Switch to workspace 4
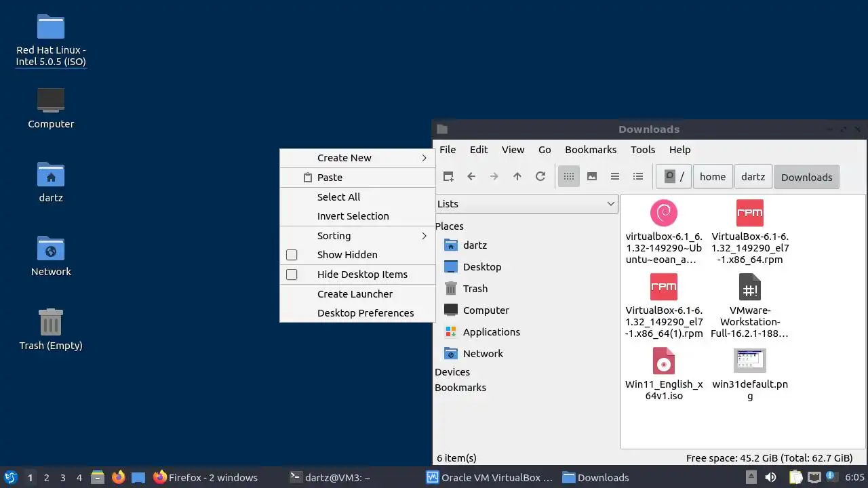The height and width of the screenshot is (488, 868). point(79,477)
